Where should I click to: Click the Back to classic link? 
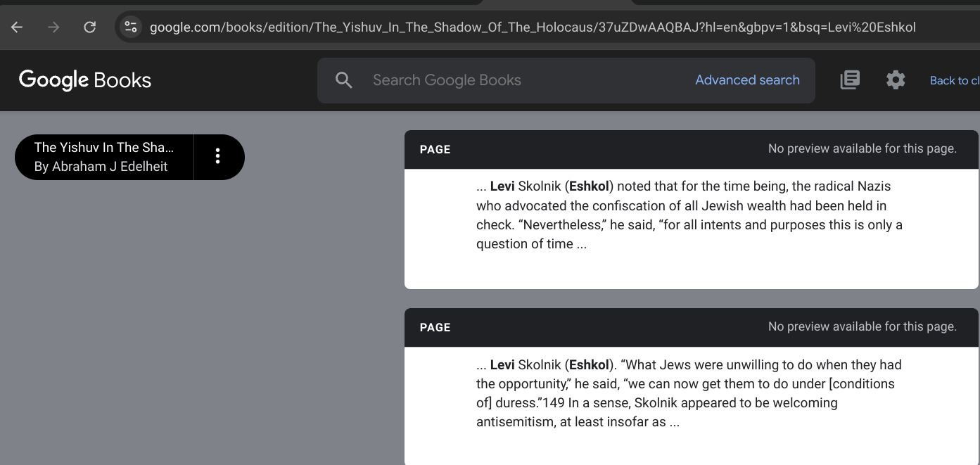click(x=954, y=81)
